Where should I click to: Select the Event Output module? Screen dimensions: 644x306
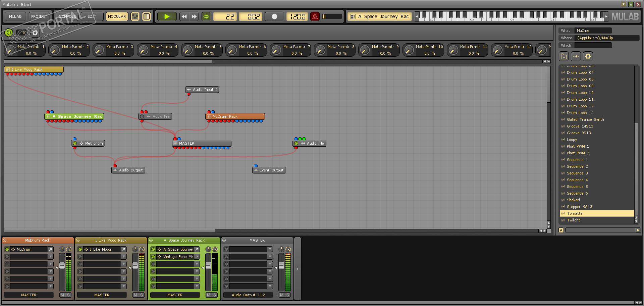point(269,170)
